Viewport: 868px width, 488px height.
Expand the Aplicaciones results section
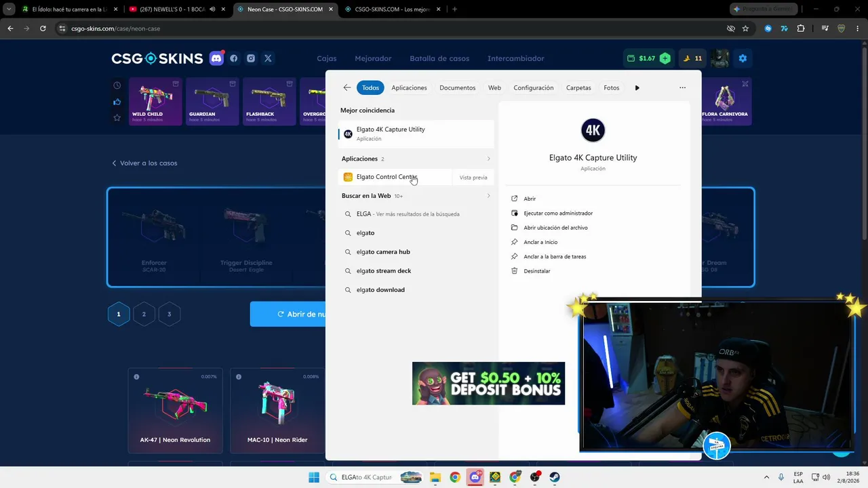(488, 159)
